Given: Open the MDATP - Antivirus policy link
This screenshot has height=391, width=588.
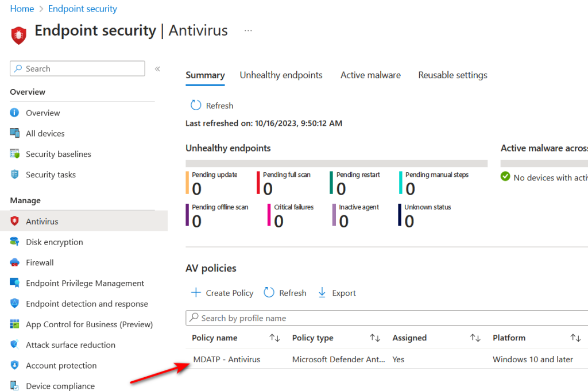Looking at the screenshot, I should [226, 359].
